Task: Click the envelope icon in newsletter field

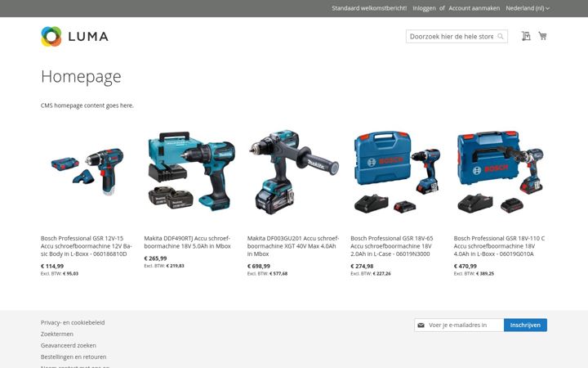Action: point(421,325)
